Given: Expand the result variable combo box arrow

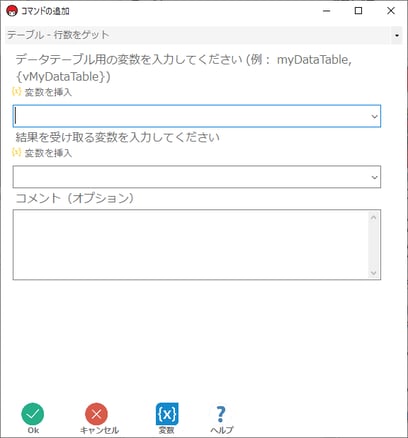Looking at the screenshot, I should (374, 177).
